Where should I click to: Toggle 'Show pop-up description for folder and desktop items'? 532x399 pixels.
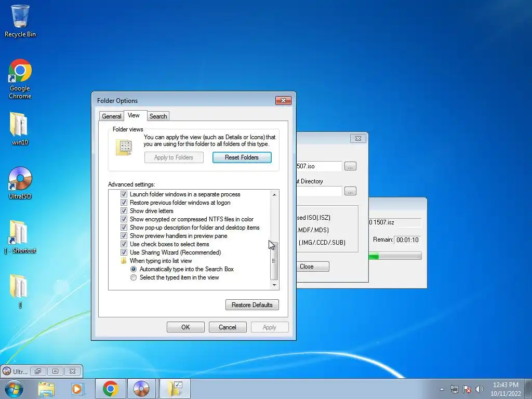[124, 228]
